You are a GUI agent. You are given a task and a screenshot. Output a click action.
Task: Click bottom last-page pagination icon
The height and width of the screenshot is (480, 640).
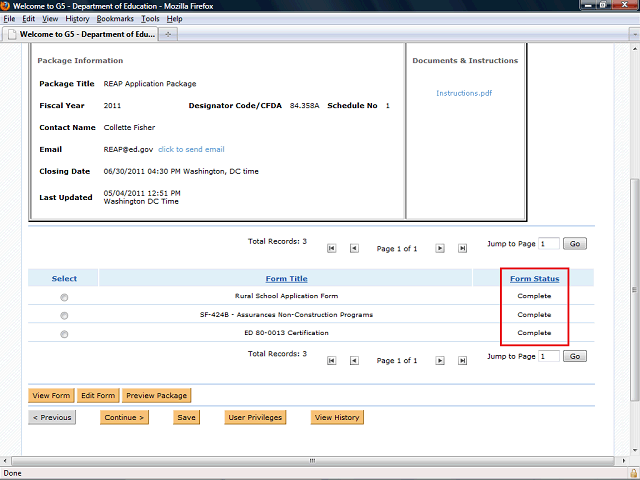click(462, 360)
